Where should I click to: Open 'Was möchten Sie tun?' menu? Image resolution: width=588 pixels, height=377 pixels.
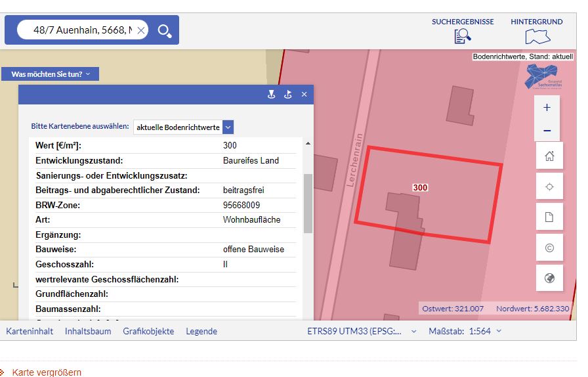pos(51,74)
